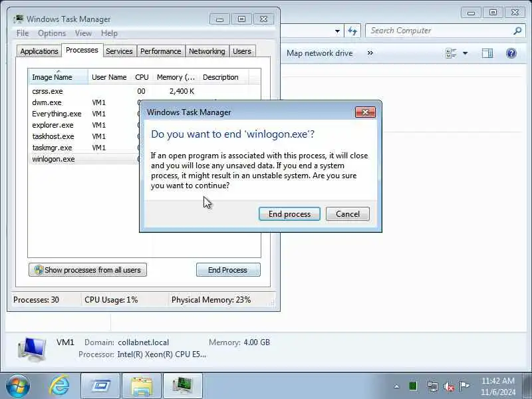Open Action Center flag tray icon
Viewport: 532px width, 399px height.
464,386
